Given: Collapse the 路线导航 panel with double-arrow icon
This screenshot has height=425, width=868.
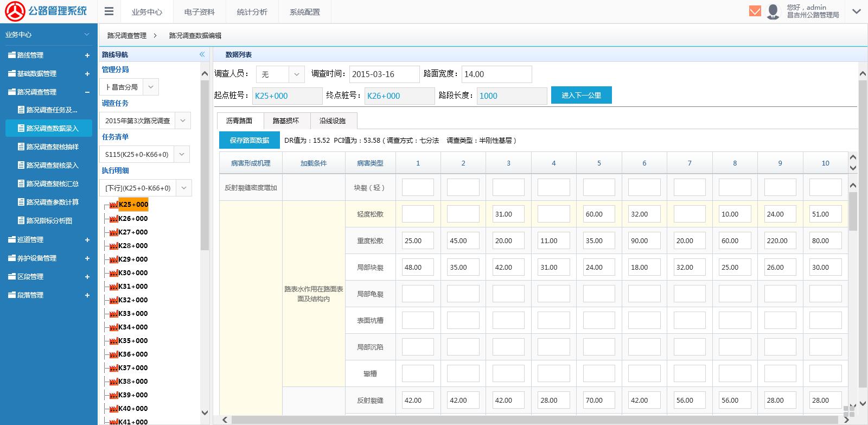Looking at the screenshot, I should [202, 54].
